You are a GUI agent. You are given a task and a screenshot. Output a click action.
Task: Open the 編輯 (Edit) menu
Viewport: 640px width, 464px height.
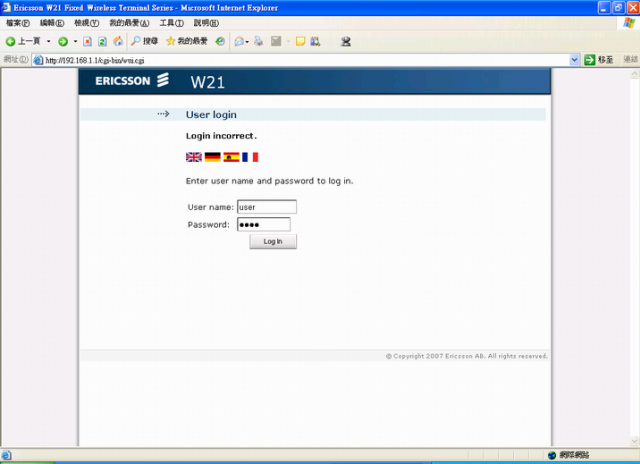click(x=52, y=23)
